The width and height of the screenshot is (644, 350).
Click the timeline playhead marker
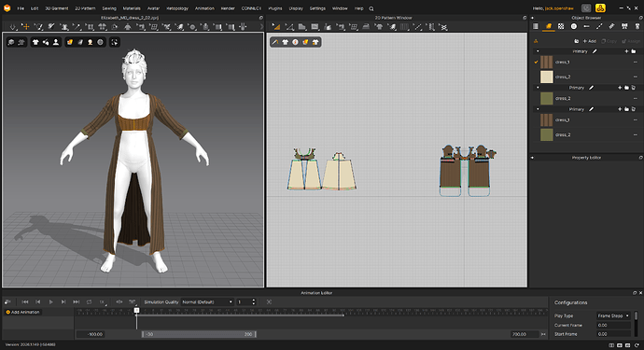[137, 311]
